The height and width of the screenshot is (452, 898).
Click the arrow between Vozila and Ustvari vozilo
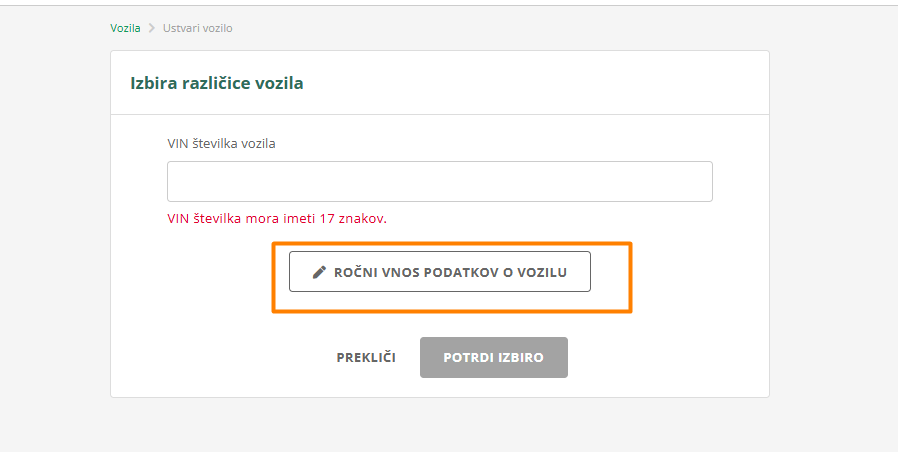[152, 28]
